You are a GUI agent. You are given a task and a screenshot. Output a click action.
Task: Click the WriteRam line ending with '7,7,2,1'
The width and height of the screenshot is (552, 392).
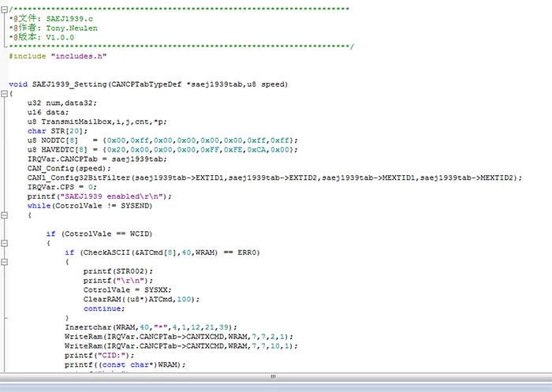coord(179,337)
